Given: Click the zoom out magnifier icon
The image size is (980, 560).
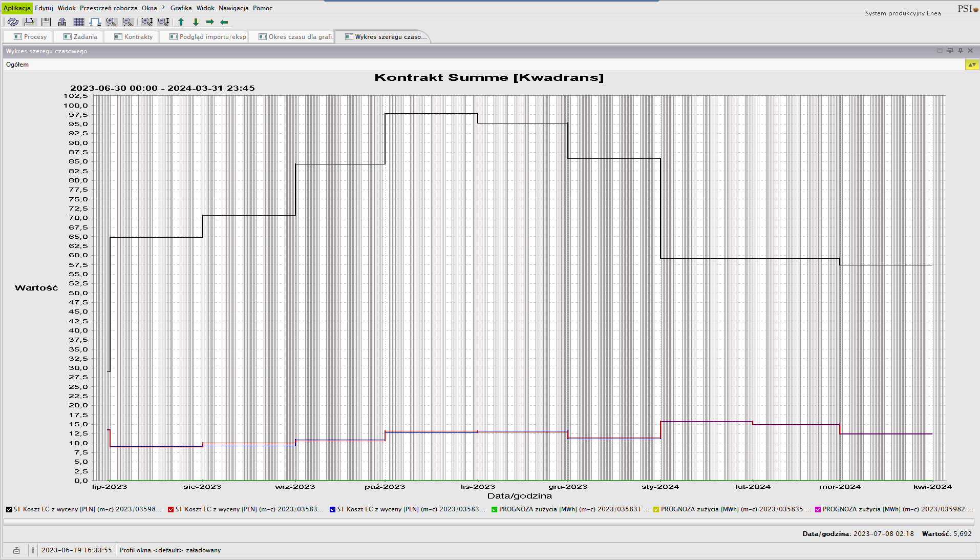Looking at the screenshot, I should pyautogui.click(x=128, y=22).
